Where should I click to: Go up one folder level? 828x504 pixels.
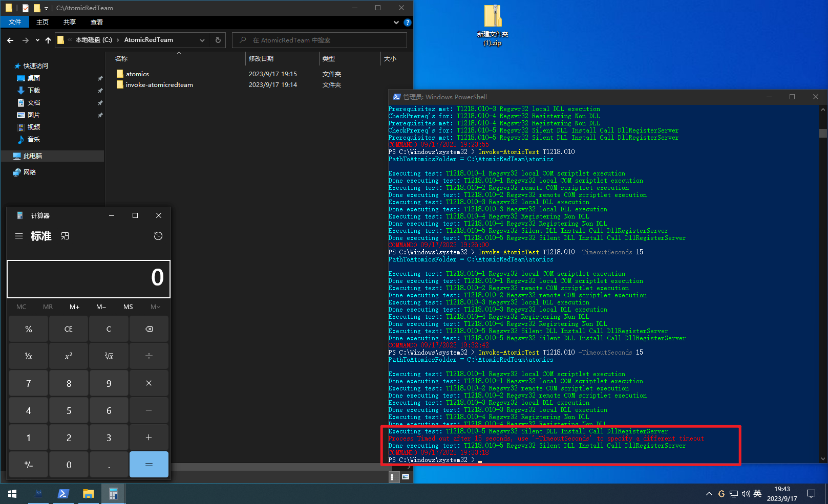[x=48, y=40]
